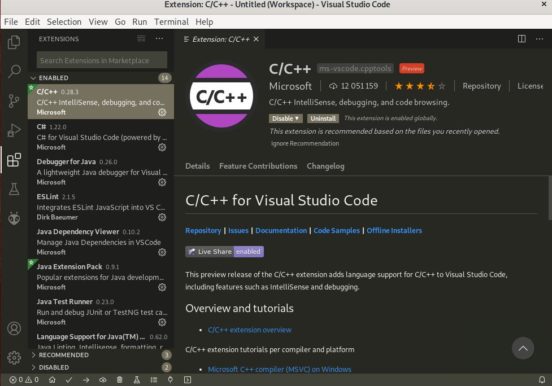This screenshot has width=552, height=386.
Task: Click the extensions list filter icon
Action: pyautogui.click(x=141, y=38)
